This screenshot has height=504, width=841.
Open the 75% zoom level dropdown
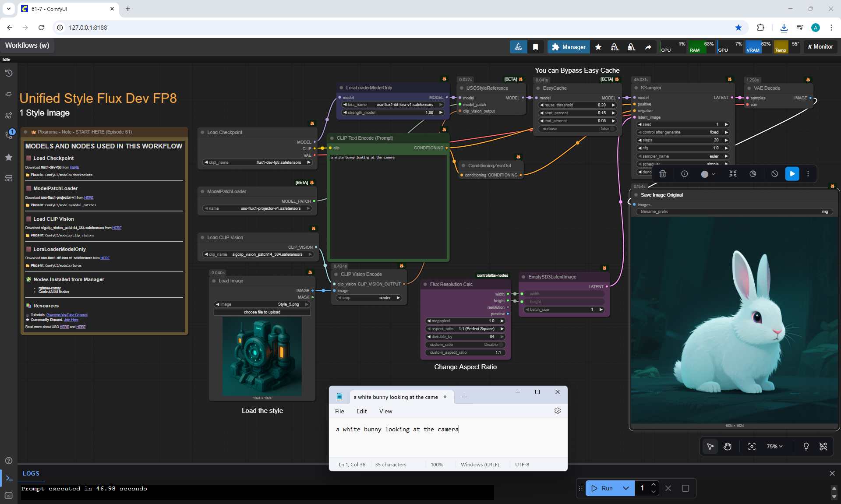774,446
